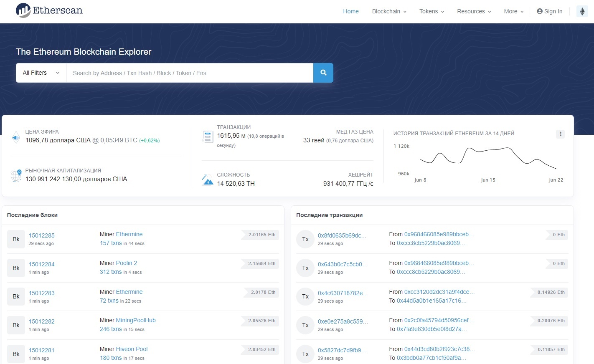Open the More menu

513,11
